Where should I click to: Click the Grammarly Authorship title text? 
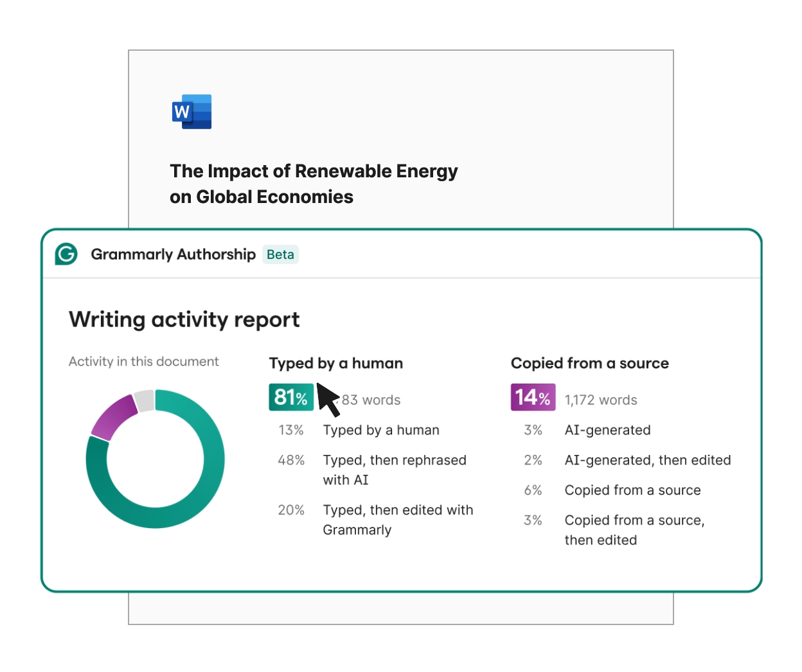[x=175, y=254]
